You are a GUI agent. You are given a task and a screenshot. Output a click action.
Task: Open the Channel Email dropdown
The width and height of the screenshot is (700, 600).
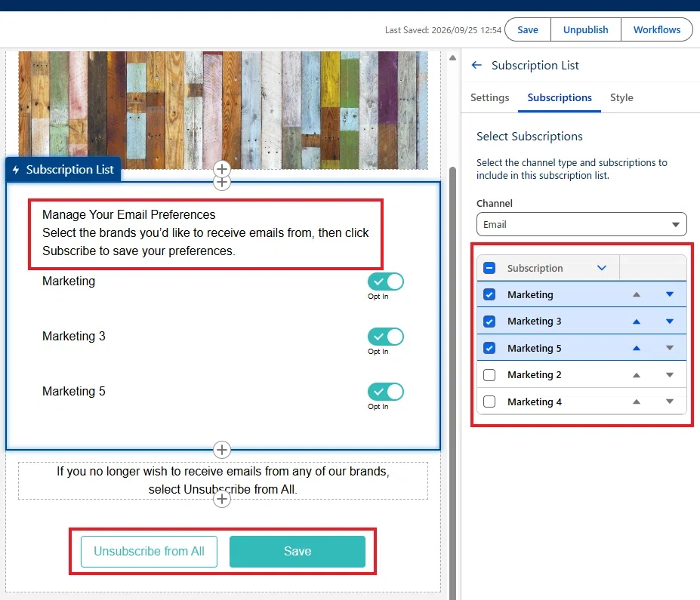coord(581,224)
